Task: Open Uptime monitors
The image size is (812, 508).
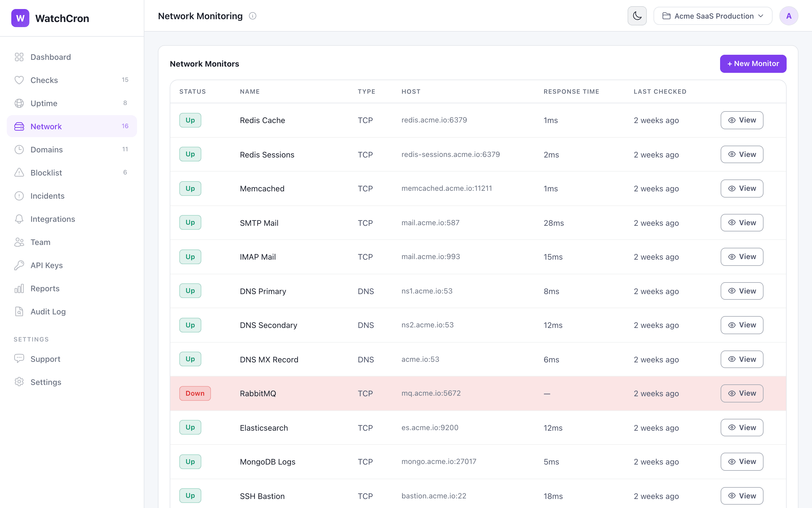Action: (x=72, y=103)
